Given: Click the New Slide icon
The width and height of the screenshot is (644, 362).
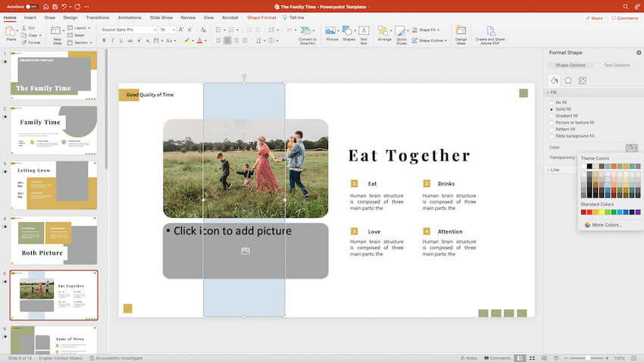Looking at the screenshot, I should click(58, 32).
